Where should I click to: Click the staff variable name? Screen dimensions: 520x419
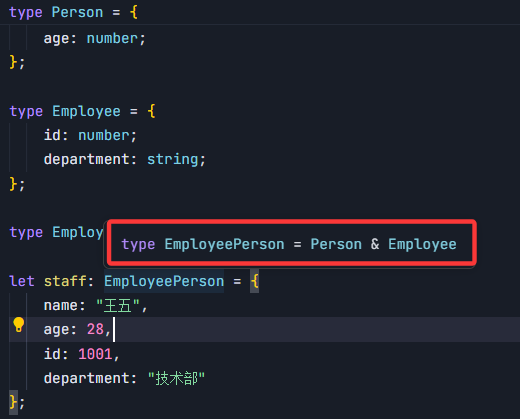click(65, 281)
